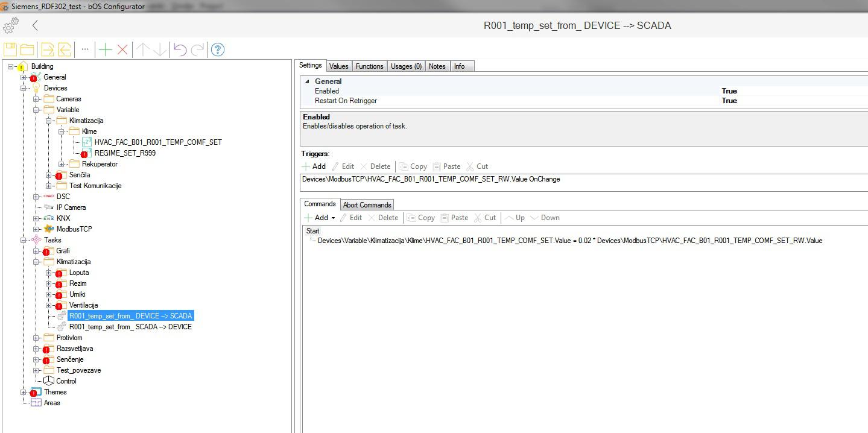Viewport: 868px width, 433px height.
Task: Go back using the left chevron
Action: tap(35, 25)
